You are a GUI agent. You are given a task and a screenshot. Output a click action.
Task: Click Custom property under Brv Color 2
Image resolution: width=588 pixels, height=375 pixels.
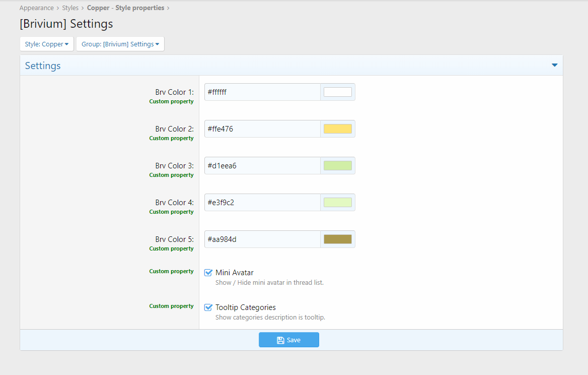pos(171,138)
